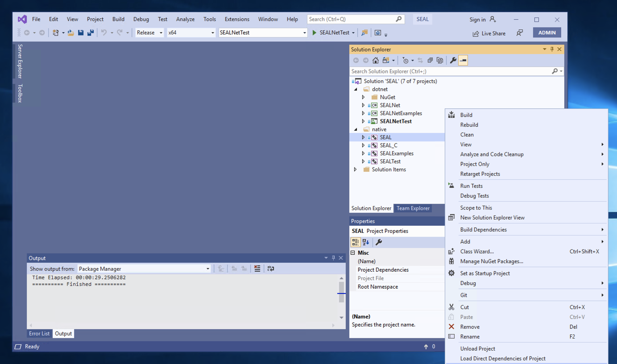The image size is (617, 364).
Task: Click Clear All icon in Output panel
Action: click(x=257, y=269)
